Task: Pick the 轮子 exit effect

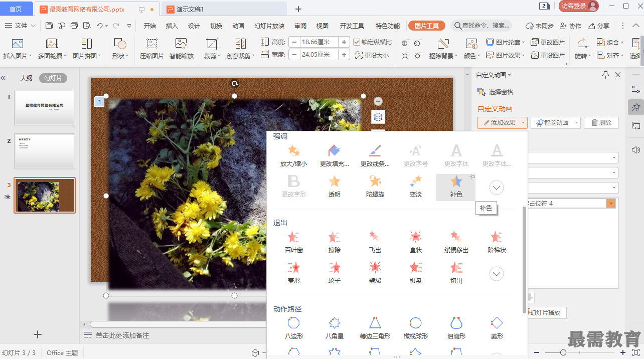Action: point(334,273)
